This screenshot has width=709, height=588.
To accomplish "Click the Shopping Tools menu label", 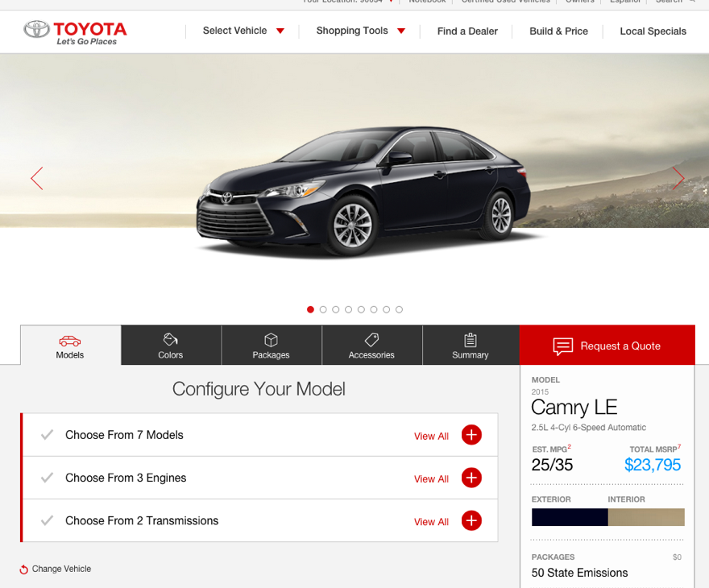I will tap(352, 31).
